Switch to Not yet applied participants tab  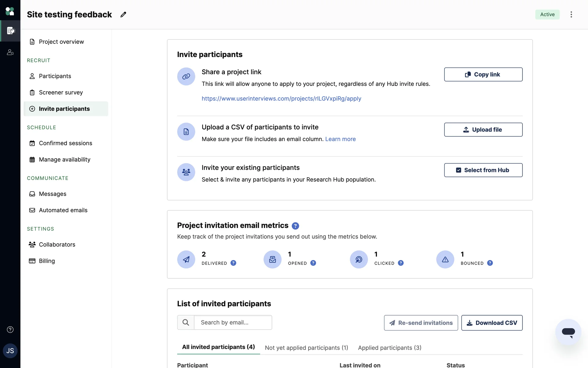click(306, 348)
